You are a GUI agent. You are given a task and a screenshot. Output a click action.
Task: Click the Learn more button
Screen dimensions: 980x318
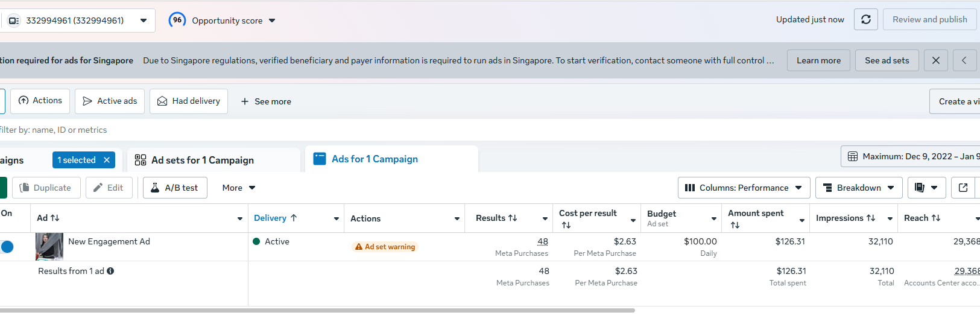(x=818, y=60)
